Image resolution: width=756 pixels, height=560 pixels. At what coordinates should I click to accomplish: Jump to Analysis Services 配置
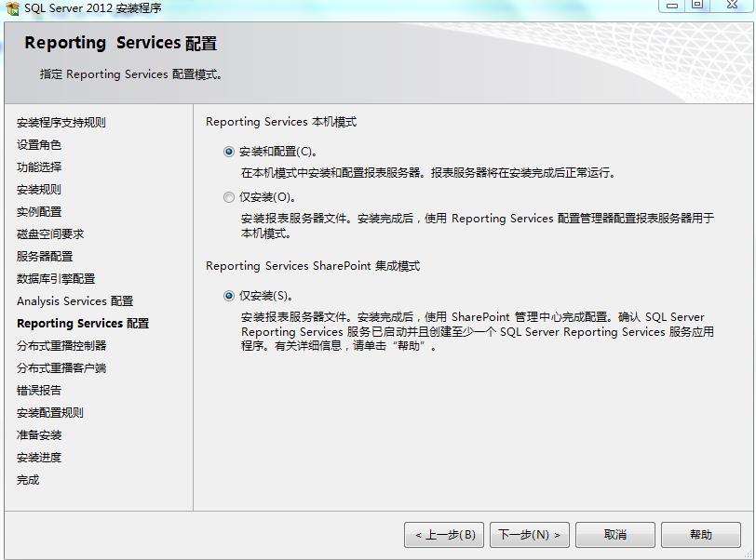tap(70, 300)
